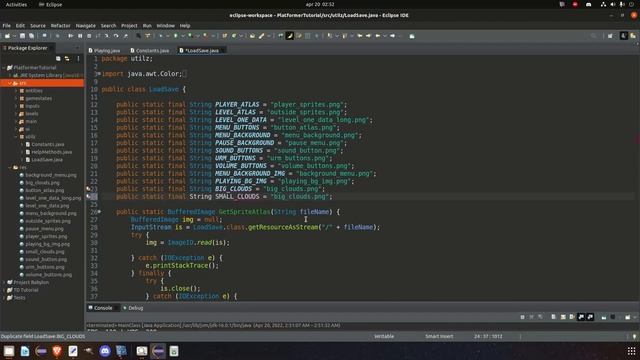Switch to the Debug view tab

(x=133, y=308)
